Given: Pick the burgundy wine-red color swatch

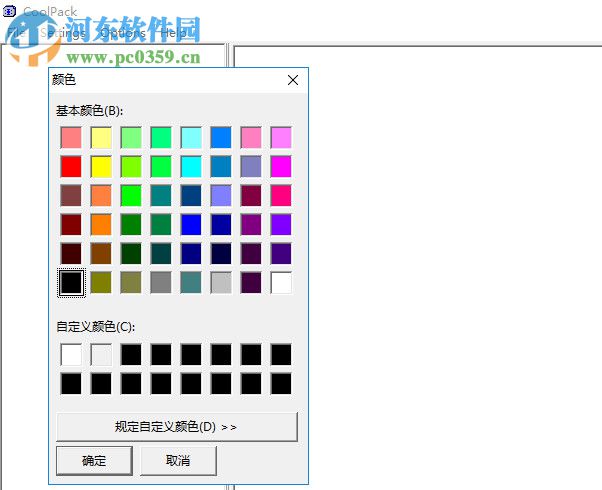Looking at the screenshot, I should tap(251, 195).
